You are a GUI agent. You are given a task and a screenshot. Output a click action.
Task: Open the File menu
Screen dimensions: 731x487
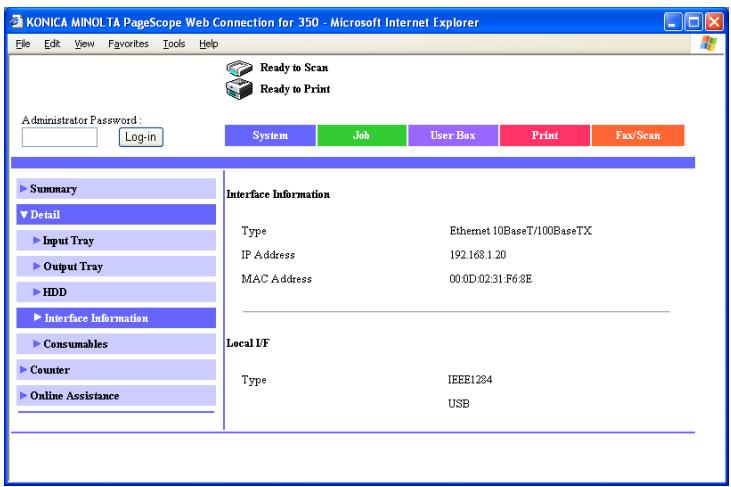click(x=23, y=44)
